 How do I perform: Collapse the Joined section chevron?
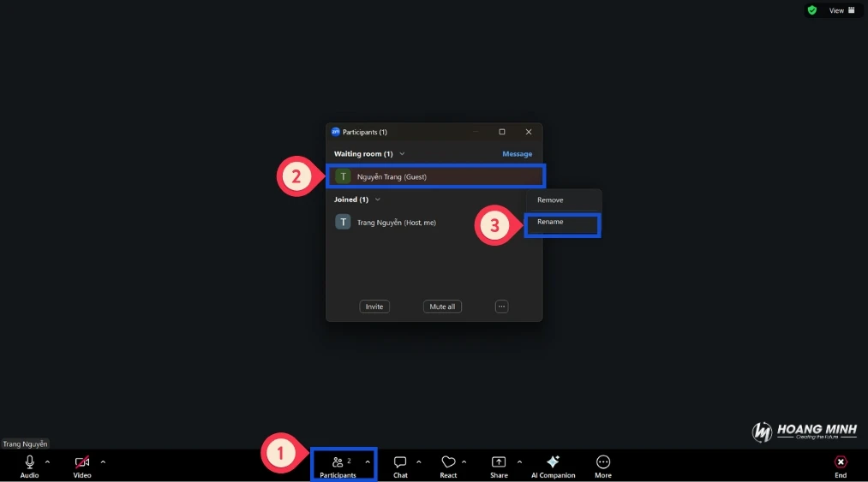[x=378, y=199]
